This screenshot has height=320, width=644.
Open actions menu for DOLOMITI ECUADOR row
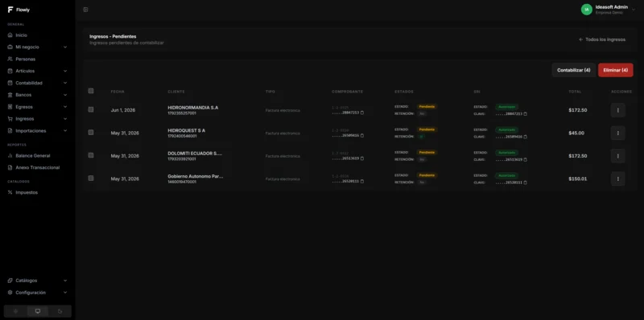(617, 156)
